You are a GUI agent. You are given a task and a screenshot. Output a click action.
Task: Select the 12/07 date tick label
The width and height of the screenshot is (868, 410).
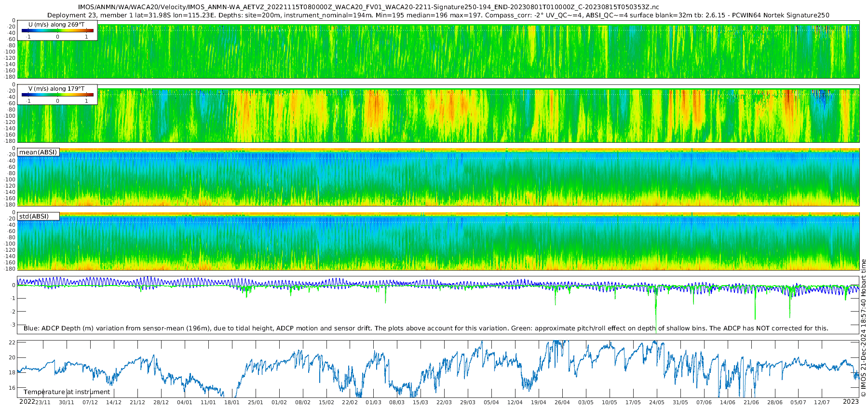822,402
